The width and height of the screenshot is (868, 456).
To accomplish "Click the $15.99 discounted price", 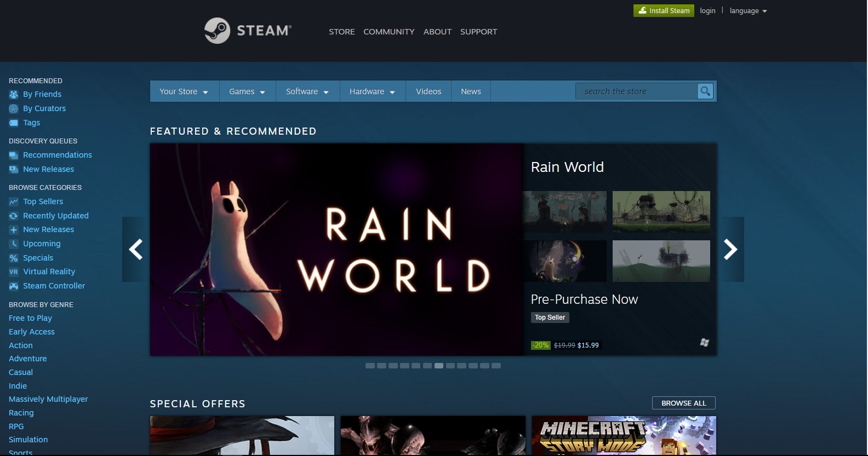I will pos(588,345).
